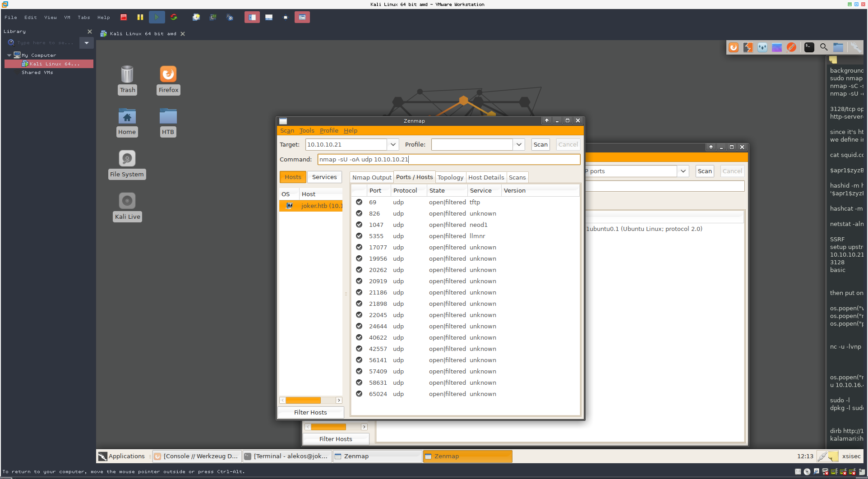Viewport: 868px width, 479px height.
Task: Switch to the Scans tab
Action: tap(517, 177)
